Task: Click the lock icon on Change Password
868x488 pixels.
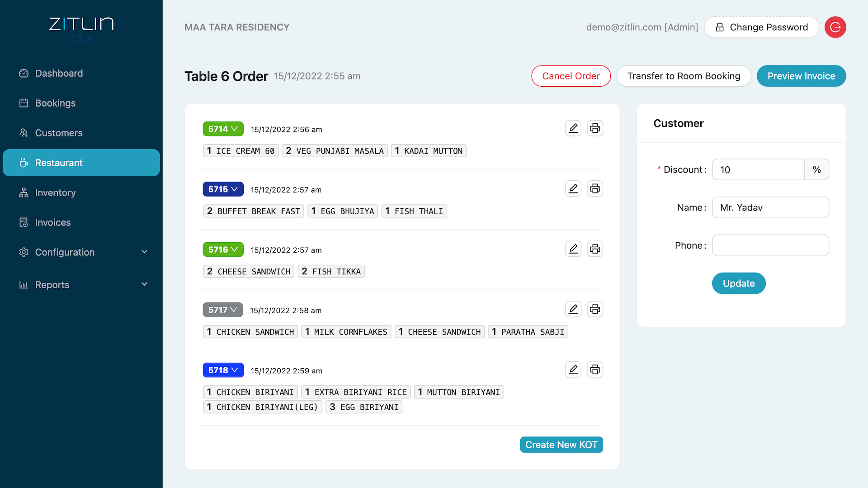Action: [x=720, y=27]
